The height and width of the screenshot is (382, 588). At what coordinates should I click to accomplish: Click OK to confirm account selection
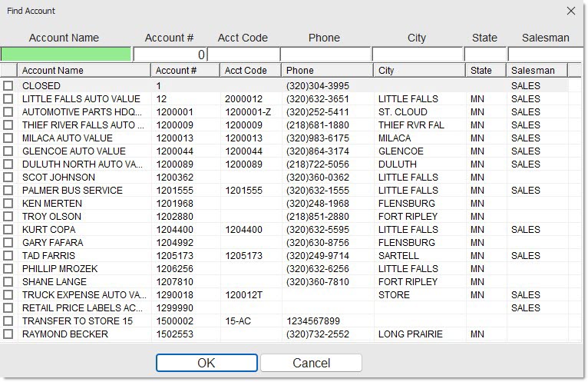pos(206,363)
